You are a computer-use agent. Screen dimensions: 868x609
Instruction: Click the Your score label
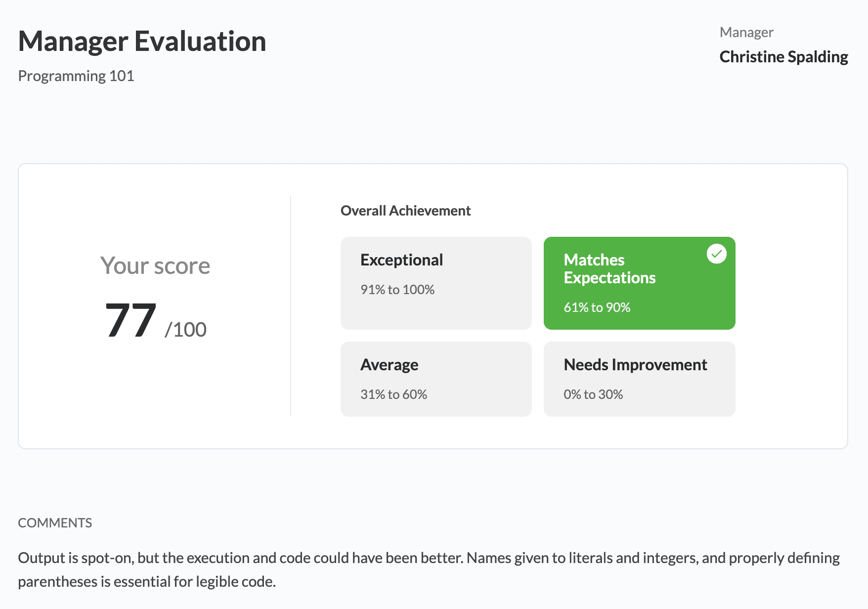click(155, 266)
